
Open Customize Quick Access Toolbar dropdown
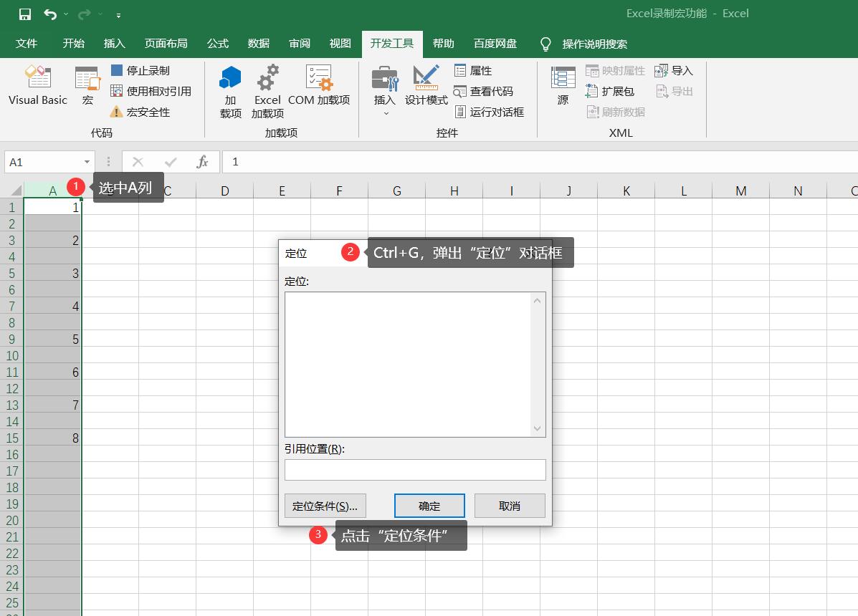pyautogui.click(x=118, y=15)
